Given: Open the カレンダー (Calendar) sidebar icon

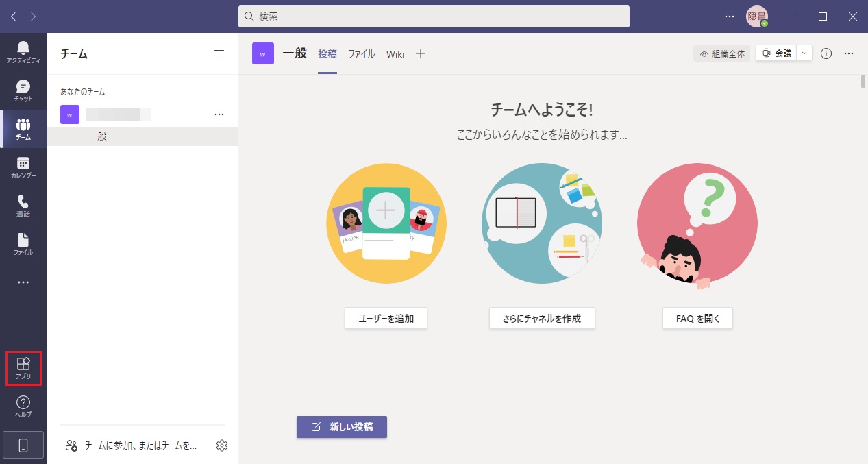Looking at the screenshot, I should coord(23,167).
